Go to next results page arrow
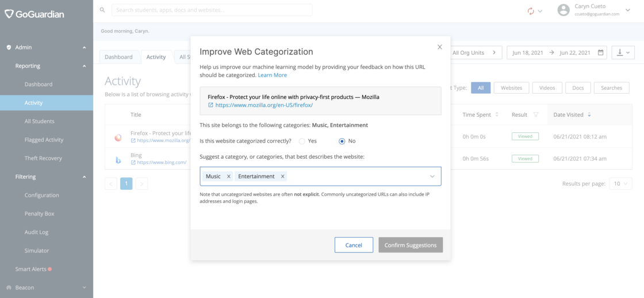This screenshot has width=644, height=298. pos(141,184)
